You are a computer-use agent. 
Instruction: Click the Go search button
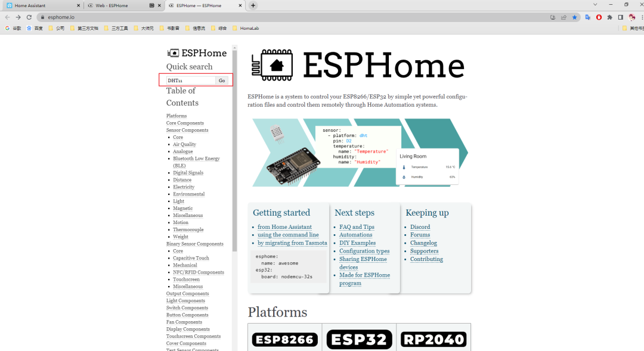tap(221, 80)
